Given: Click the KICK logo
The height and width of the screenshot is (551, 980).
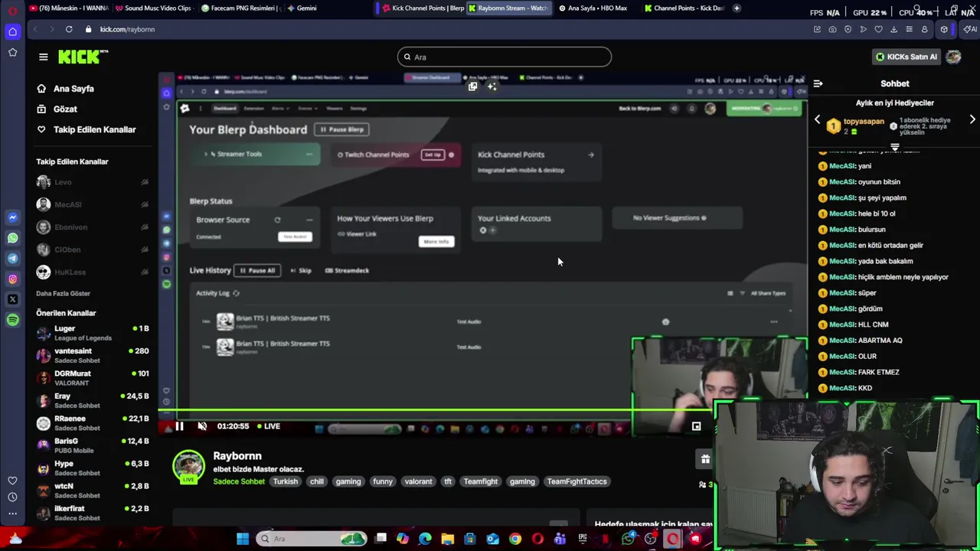Looking at the screenshot, I should tap(83, 57).
